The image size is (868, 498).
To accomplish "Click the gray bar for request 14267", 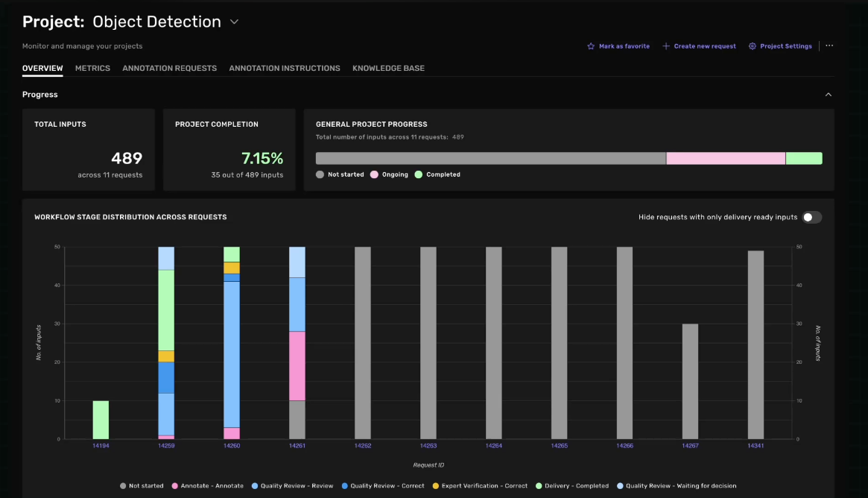I will click(x=691, y=382).
